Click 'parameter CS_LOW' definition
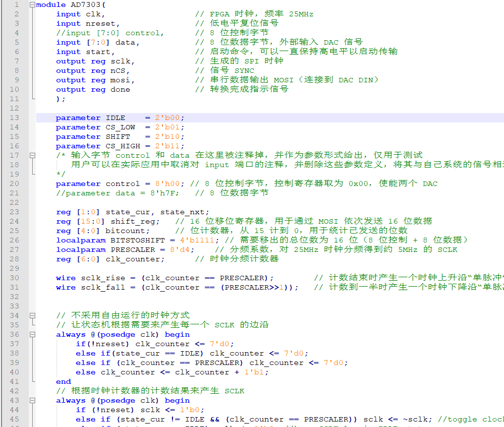 click(x=120, y=127)
